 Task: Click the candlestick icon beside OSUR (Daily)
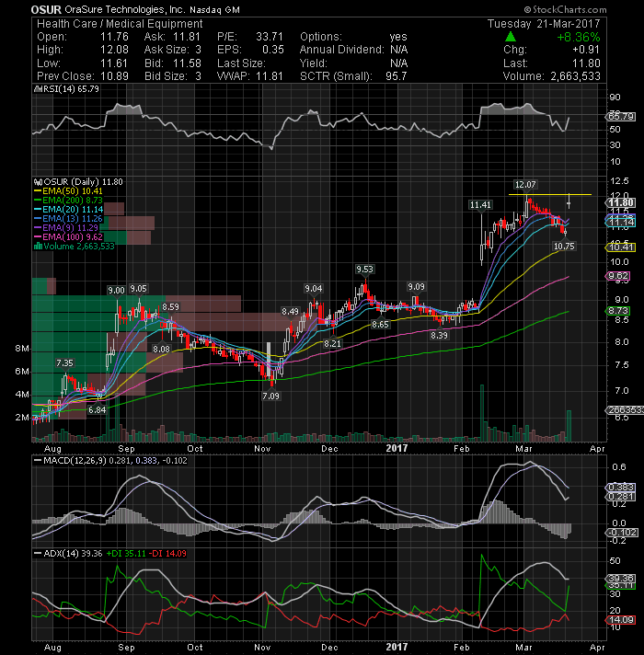[38, 182]
